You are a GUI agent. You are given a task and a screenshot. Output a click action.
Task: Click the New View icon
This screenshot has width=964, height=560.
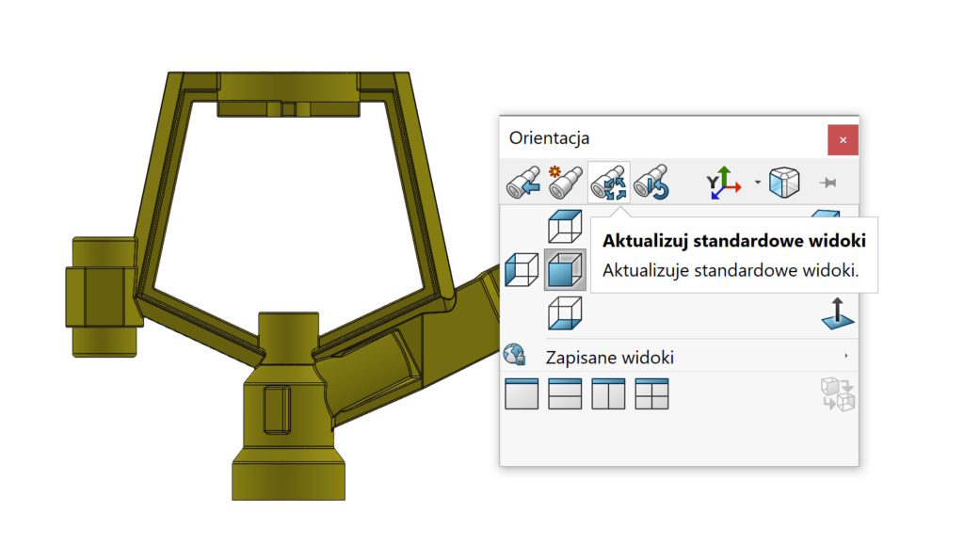pos(566,183)
